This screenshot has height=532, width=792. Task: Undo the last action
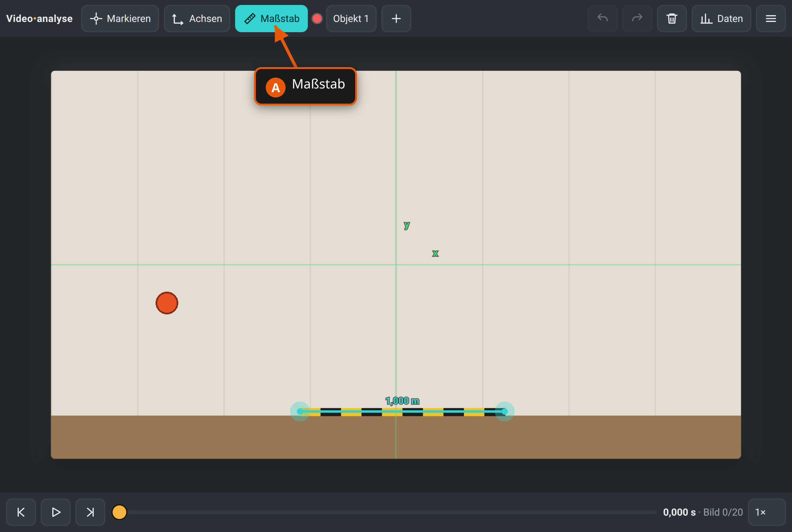click(x=602, y=19)
